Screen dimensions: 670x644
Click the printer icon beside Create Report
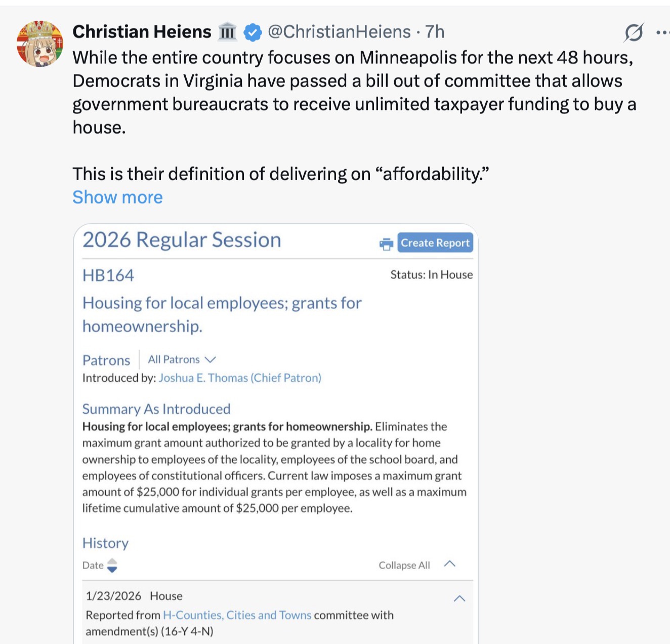(x=386, y=244)
